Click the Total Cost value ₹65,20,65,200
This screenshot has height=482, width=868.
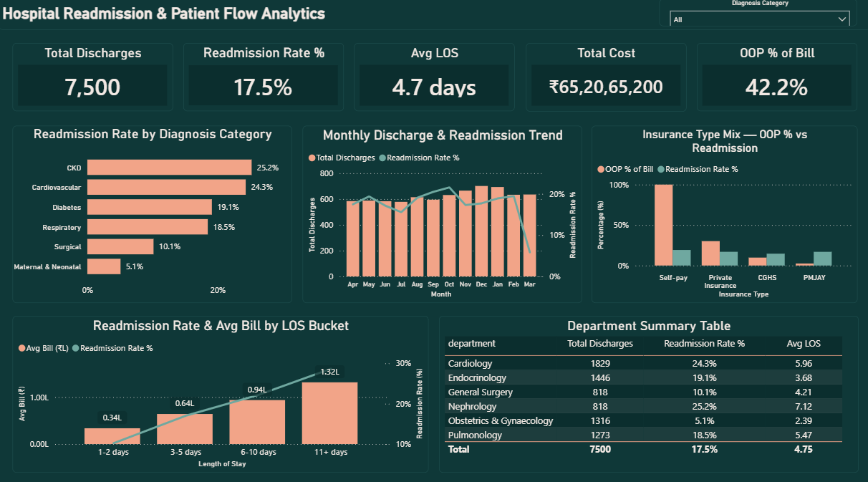pyautogui.click(x=606, y=87)
